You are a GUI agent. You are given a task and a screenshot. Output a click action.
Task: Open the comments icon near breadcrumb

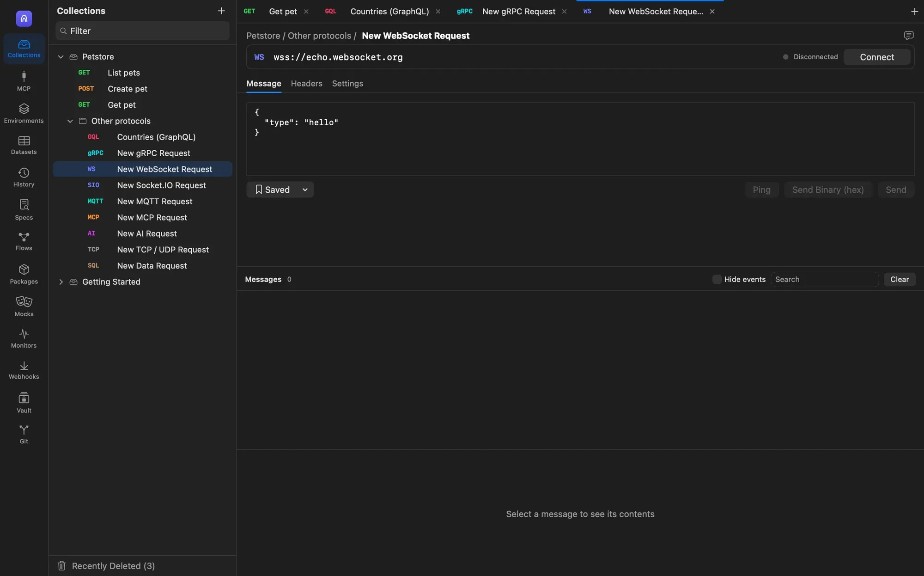point(909,36)
